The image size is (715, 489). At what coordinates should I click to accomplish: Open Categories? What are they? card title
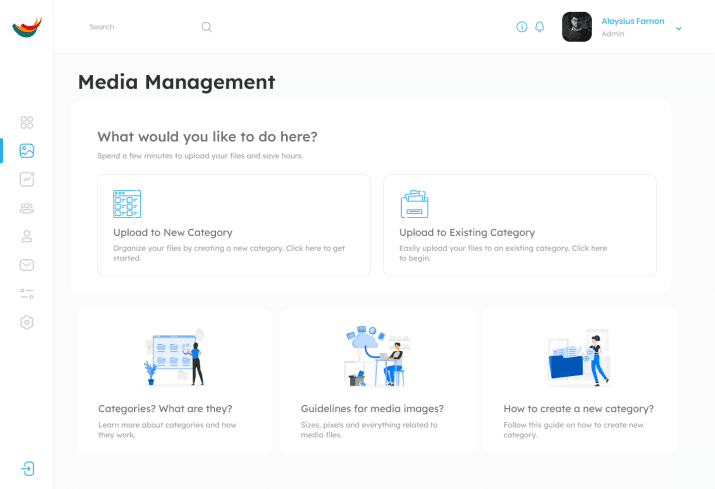click(165, 409)
